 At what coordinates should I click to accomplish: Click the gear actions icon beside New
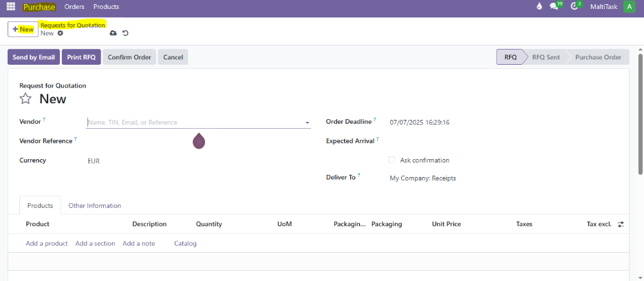pyautogui.click(x=61, y=33)
